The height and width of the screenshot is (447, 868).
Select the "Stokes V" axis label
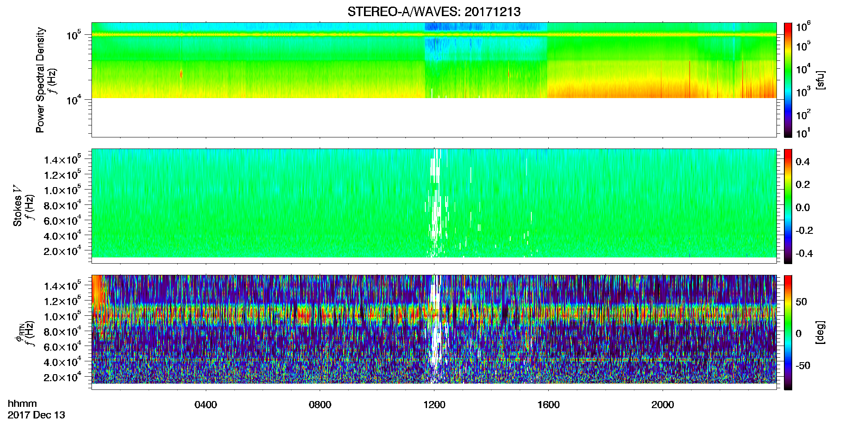pyautogui.click(x=17, y=206)
